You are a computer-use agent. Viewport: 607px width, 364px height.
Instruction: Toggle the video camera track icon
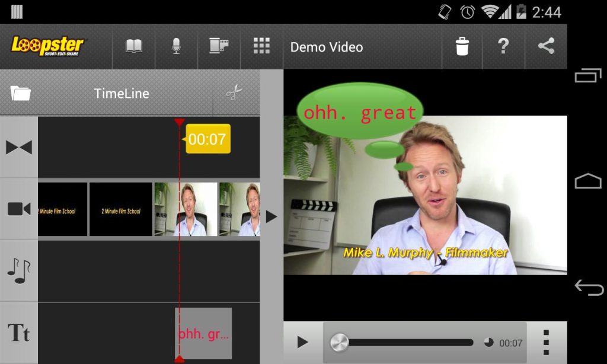tap(20, 209)
